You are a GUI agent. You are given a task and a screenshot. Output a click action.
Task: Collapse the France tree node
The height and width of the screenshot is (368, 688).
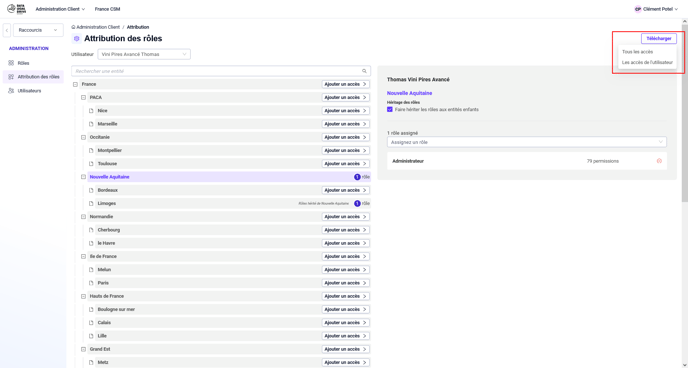coord(75,84)
